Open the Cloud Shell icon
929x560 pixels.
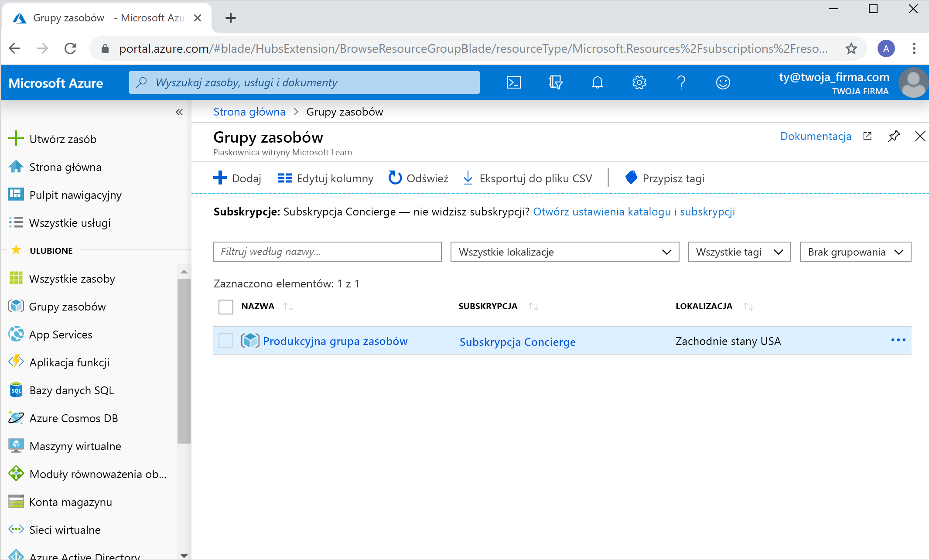[513, 82]
